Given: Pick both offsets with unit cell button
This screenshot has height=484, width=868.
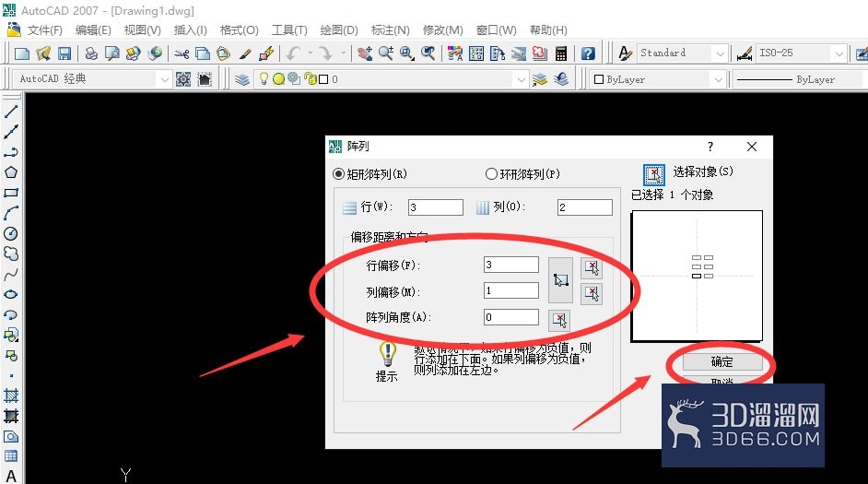Looking at the screenshot, I should (x=560, y=280).
